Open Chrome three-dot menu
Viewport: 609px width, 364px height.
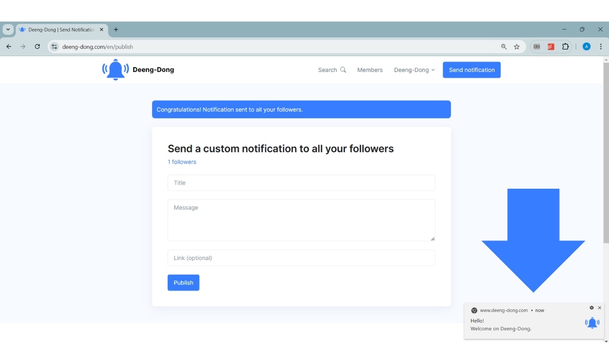tap(601, 46)
